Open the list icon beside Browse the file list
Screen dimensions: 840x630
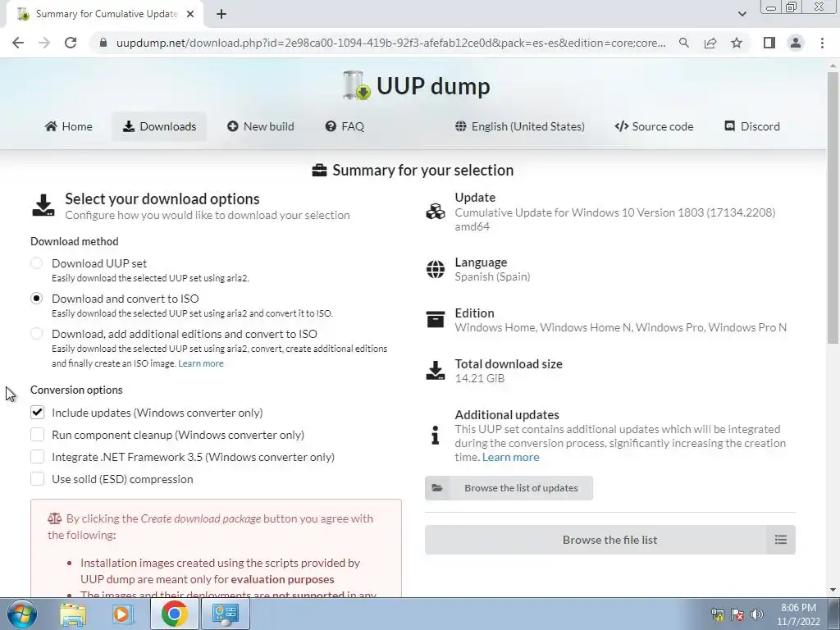click(x=781, y=540)
